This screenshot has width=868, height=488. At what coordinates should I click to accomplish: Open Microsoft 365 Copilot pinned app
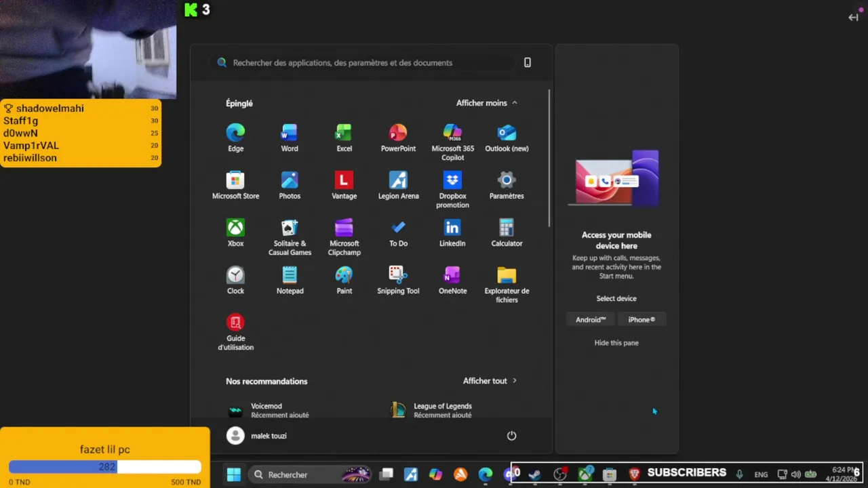[x=452, y=142]
